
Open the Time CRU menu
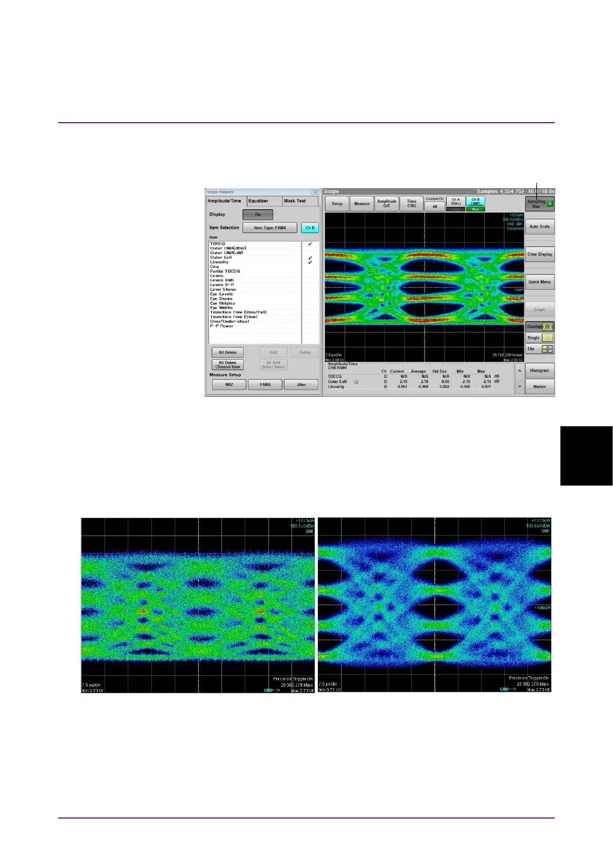click(412, 204)
